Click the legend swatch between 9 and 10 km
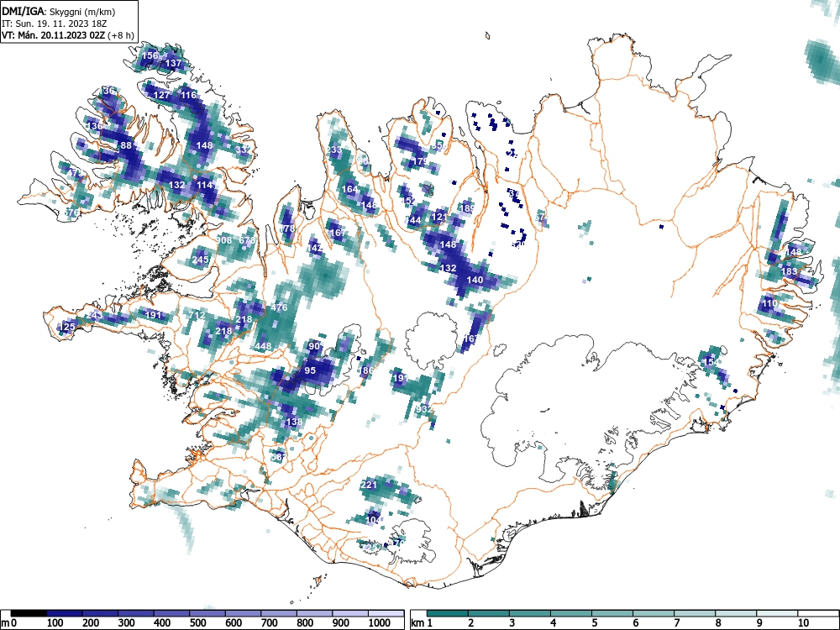 pos(777,613)
